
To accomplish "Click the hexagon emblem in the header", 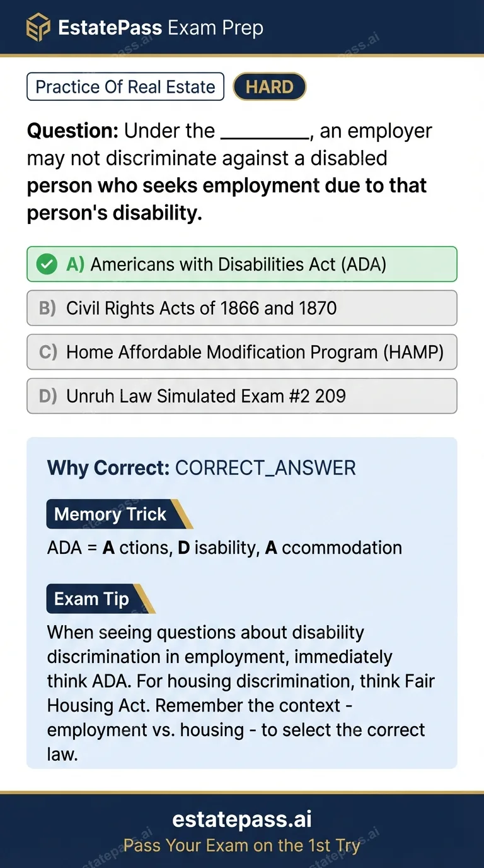I will [38, 27].
